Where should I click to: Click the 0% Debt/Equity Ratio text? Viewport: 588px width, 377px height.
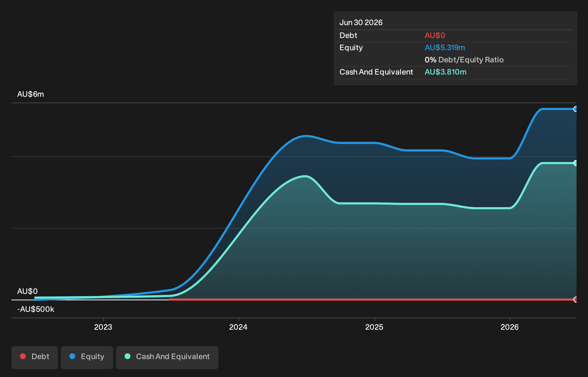[464, 60]
